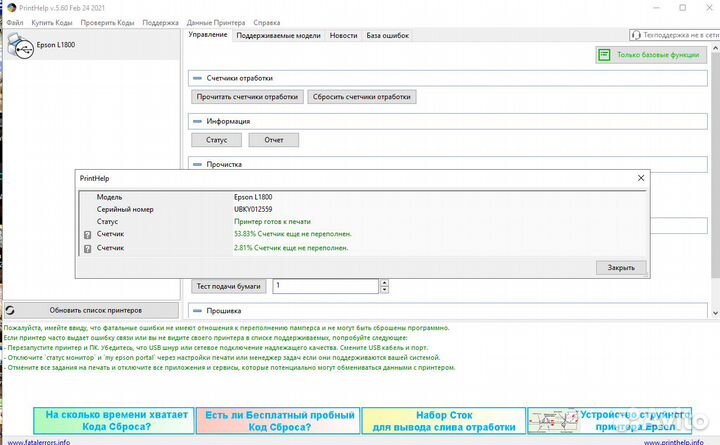
Task: Switch to the Поддерживаемые модели tab
Action: point(278,35)
